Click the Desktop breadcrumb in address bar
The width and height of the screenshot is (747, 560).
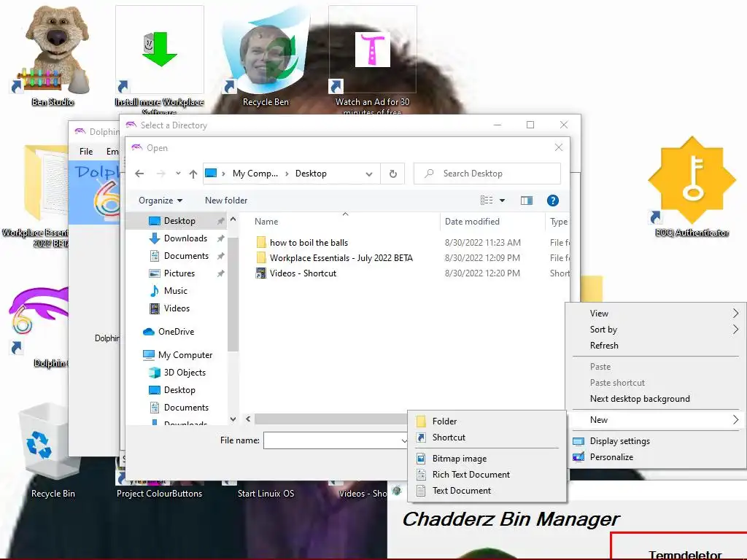[x=311, y=174]
